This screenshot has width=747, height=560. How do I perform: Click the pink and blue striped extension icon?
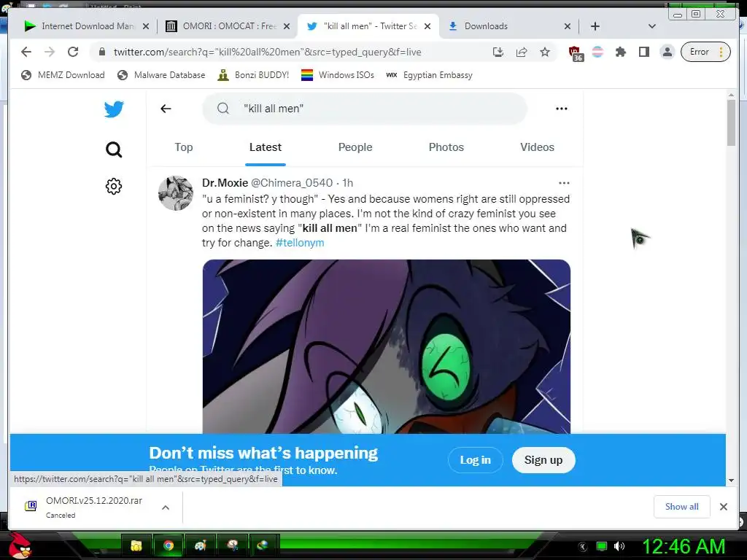[x=597, y=52]
